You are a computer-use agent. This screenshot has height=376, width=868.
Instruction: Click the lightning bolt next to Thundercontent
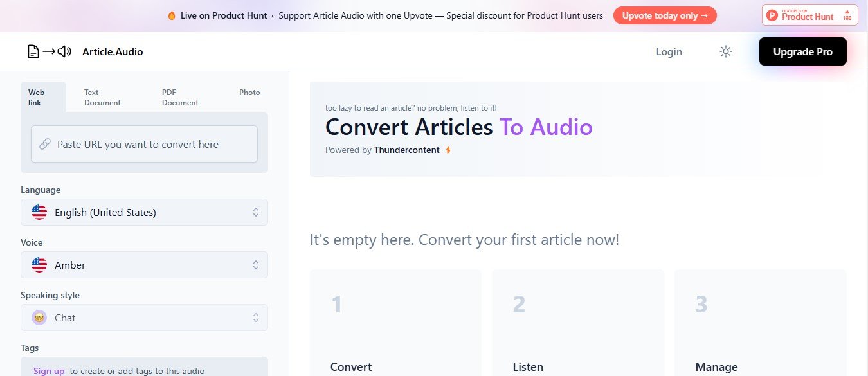[x=448, y=150]
